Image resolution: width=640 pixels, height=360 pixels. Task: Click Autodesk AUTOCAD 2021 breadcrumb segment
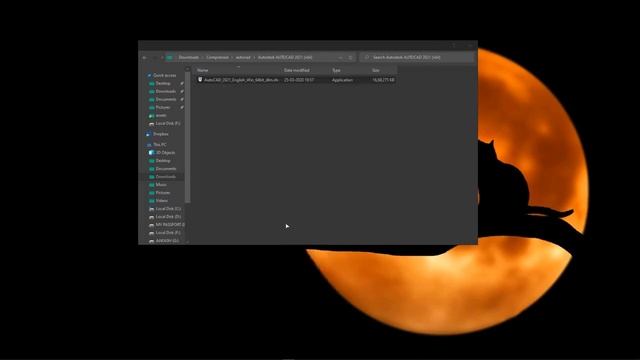coord(285,58)
